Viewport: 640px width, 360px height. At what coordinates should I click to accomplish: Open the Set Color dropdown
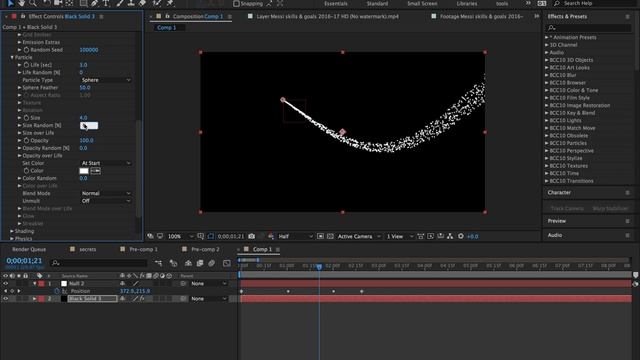point(106,163)
